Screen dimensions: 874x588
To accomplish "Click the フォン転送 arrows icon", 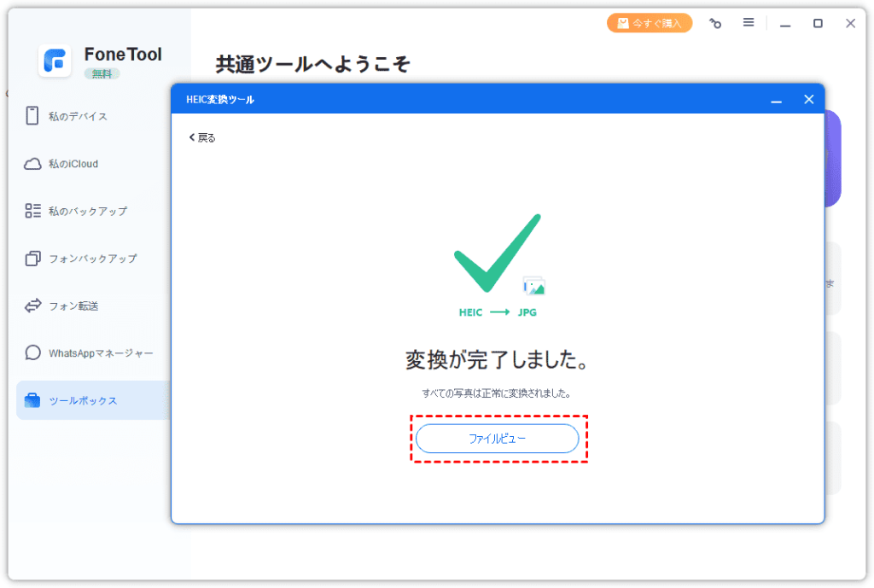I will coord(32,306).
